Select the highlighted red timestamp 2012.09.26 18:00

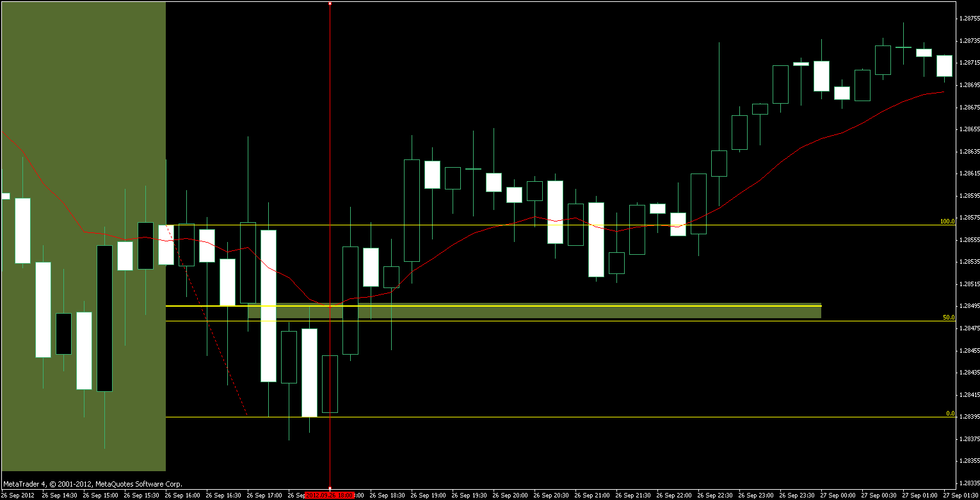pos(330,495)
